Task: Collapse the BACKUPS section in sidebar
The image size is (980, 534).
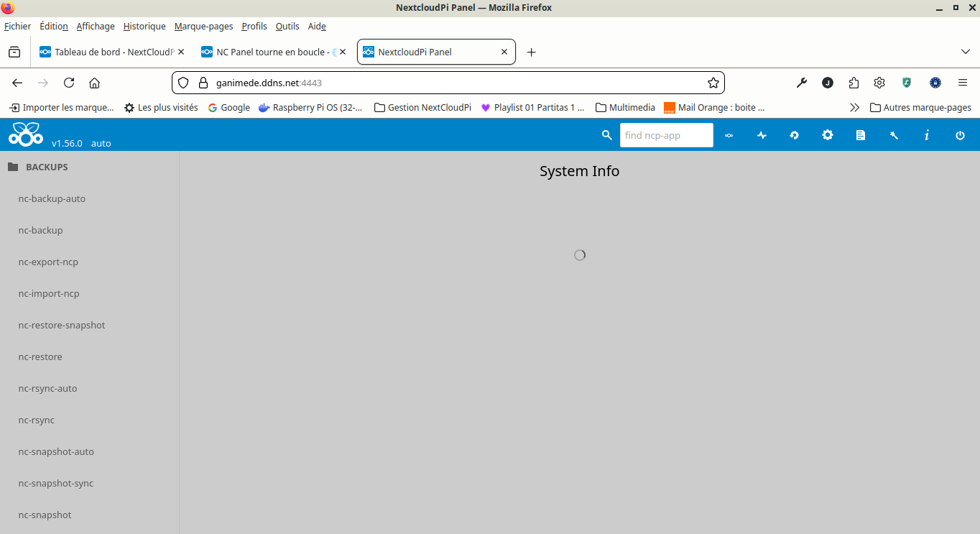Action: (x=47, y=167)
